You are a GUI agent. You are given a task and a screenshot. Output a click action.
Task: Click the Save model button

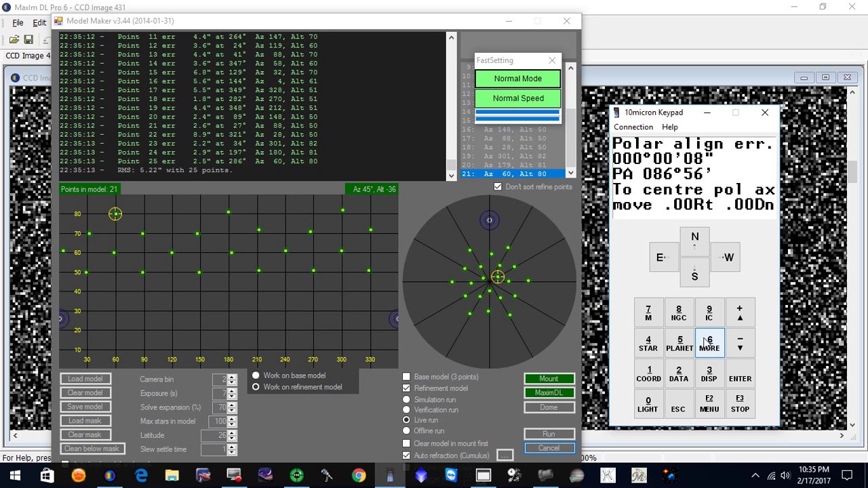click(85, 407)
